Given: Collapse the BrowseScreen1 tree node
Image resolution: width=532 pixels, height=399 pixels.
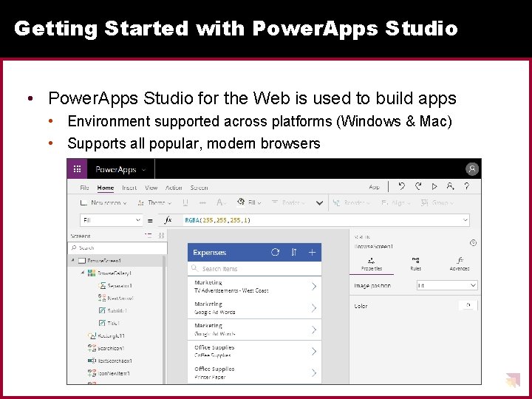Looking at the screenshot, I should 72,261.
